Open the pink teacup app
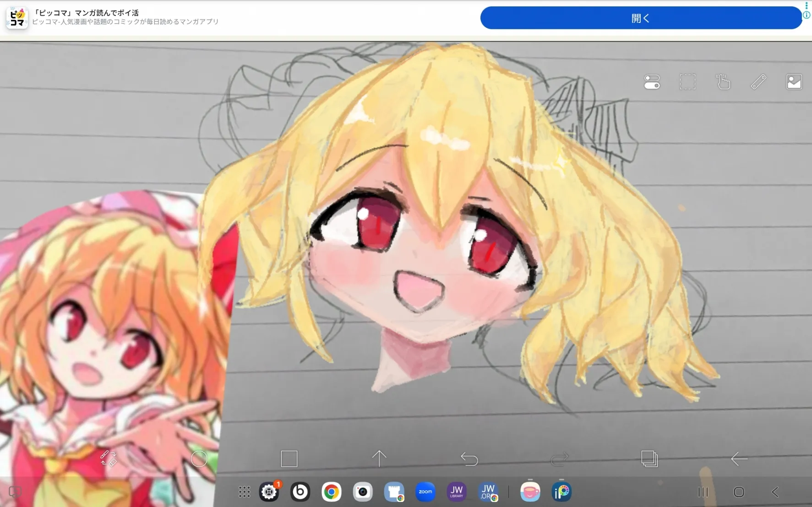Screen dimensions: 812x507 click(530, 492)
